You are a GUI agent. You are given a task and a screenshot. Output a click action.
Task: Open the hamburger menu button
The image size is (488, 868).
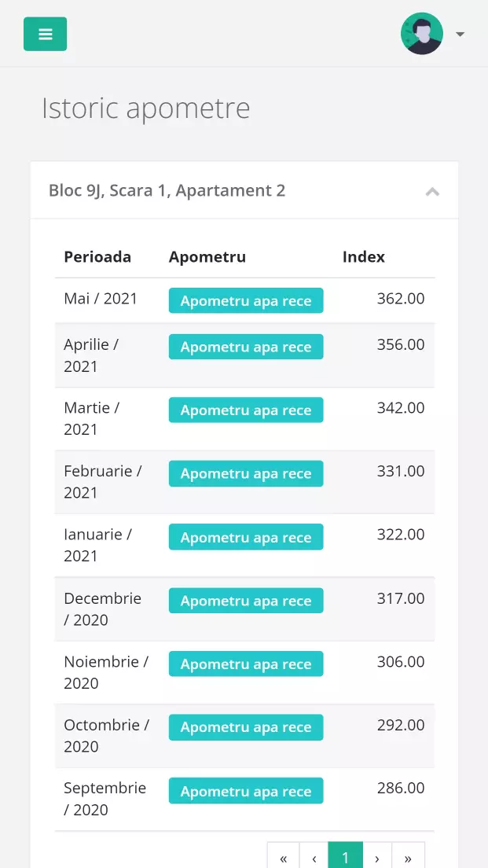[x=45, y=34]
